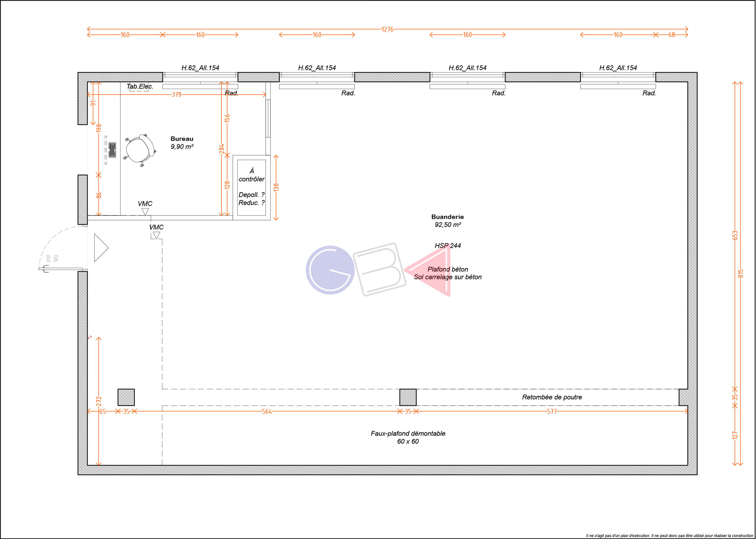Click the 35 dimension between 564 and 577

pyautogui.click(x=408, y=412)
